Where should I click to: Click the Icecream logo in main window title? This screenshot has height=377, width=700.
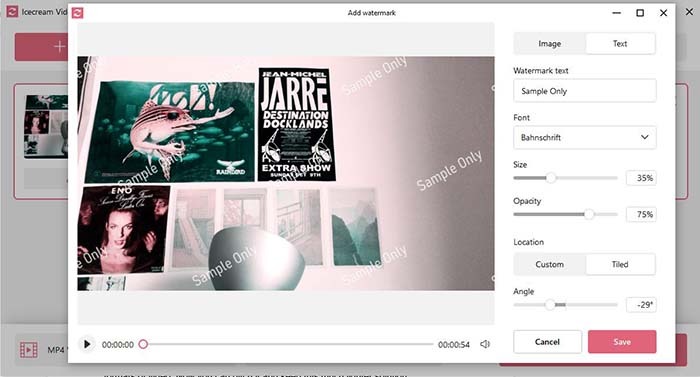pos(12,12)
